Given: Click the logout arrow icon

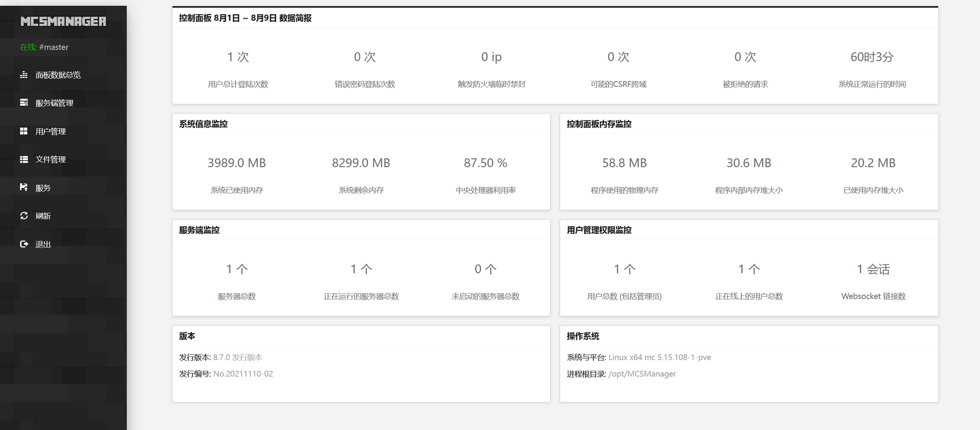Looking at the screenshot, I should pos(23,244).
